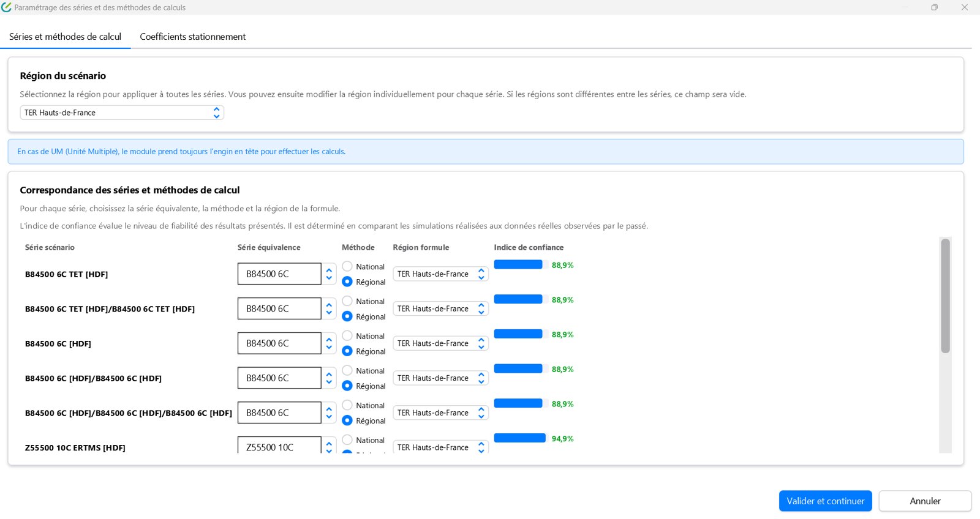Click the "Correspondance des séries et méthodes de calcul" heading
This screenshot has width=980, height=519.
130,190
